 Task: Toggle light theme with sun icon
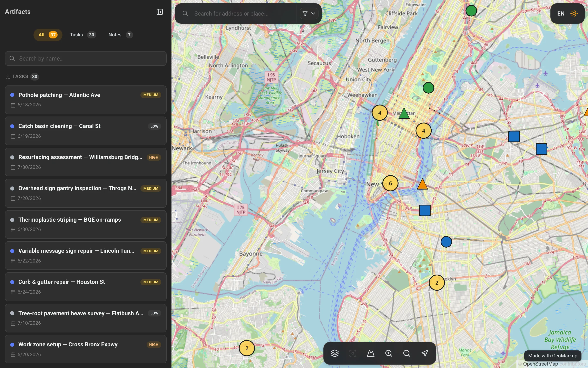(574, 14)
